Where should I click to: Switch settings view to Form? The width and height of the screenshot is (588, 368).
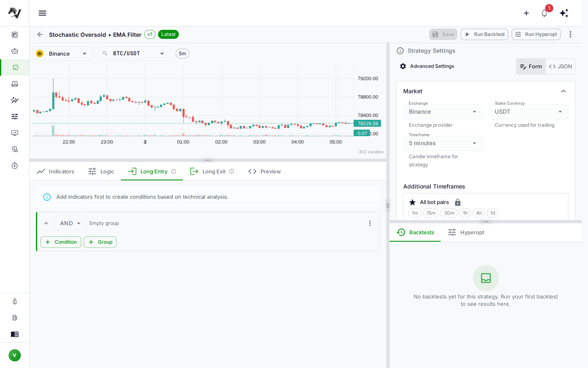531,66
